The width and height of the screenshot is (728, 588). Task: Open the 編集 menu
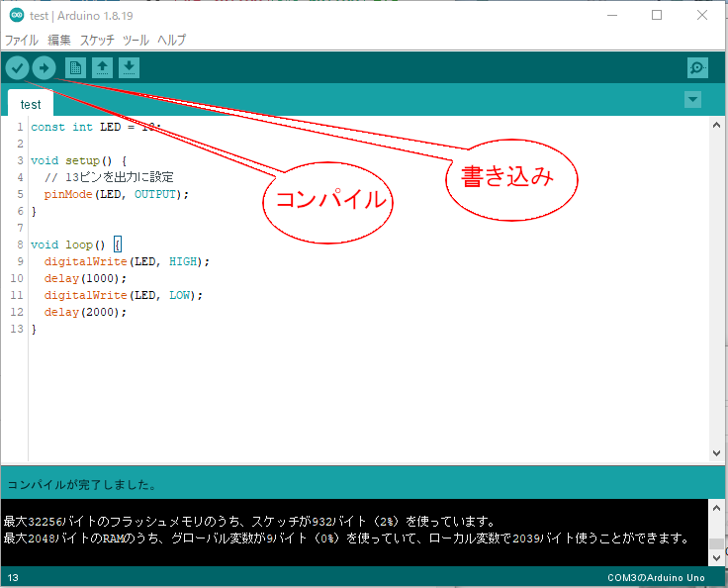click(59, 41)
